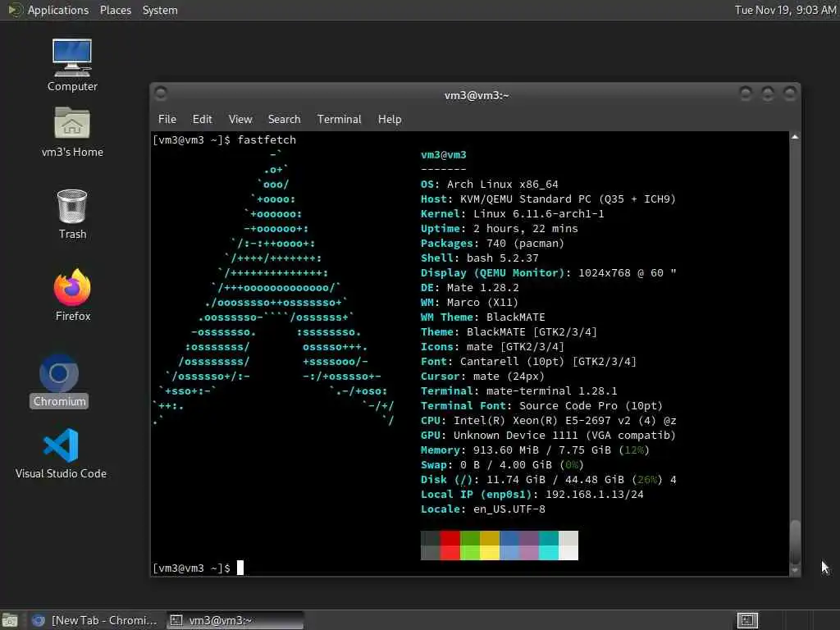Open the terminal Search menu
The width and height of the screenshot is (840, 630).
click(284, 119)
